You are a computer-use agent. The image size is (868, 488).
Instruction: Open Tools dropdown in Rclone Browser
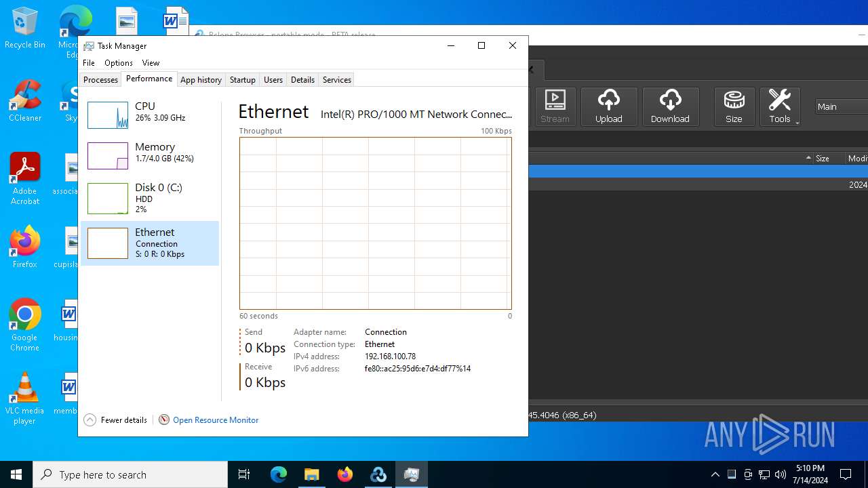(x=780, y=106)
